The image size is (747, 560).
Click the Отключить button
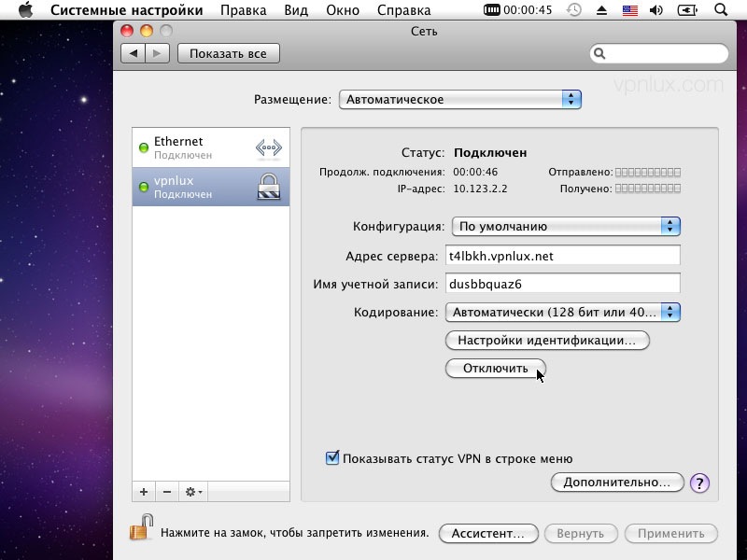click(496, 369)
